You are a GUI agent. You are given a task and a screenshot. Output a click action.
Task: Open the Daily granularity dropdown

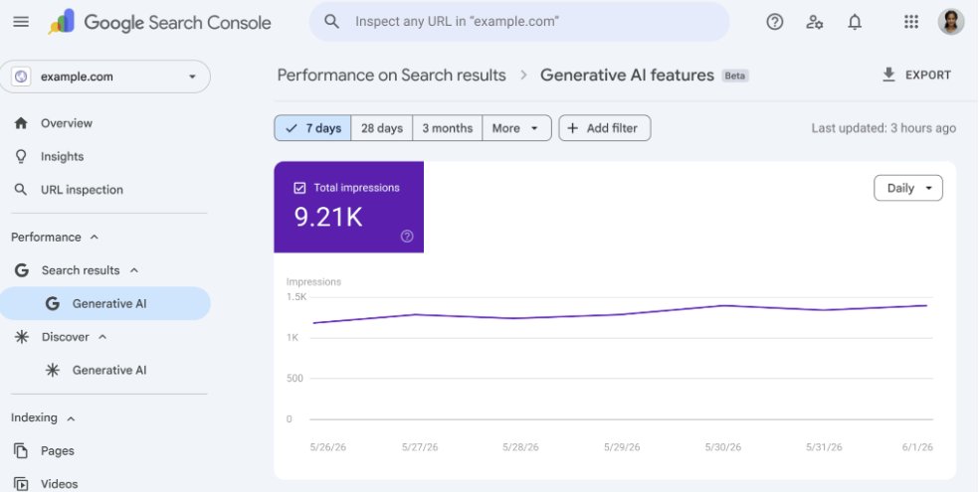coord(908,188)
